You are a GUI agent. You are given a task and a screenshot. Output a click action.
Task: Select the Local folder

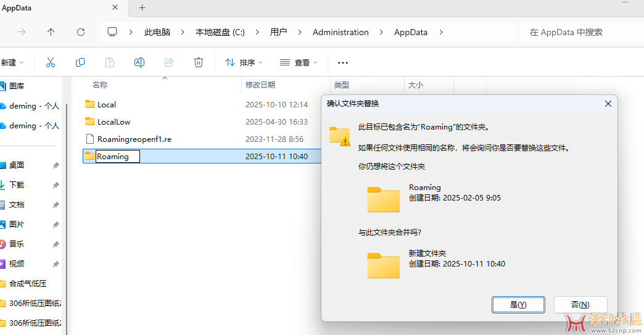coord(107,105)
